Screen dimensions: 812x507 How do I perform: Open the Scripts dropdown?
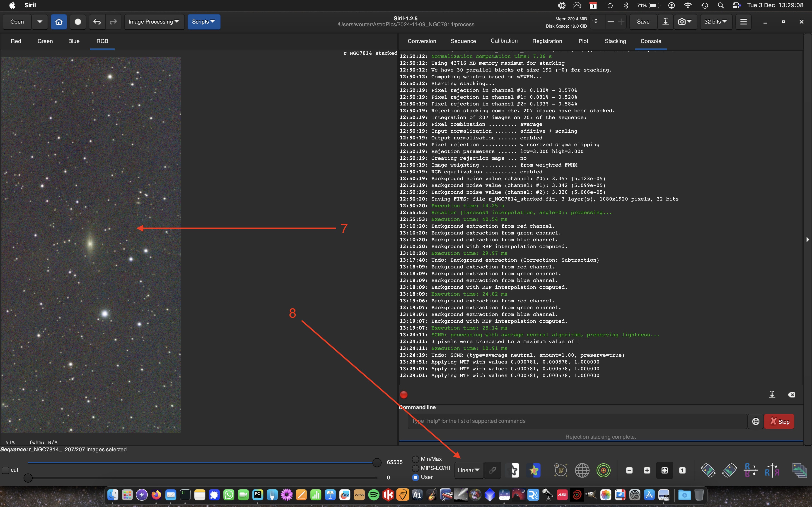coord(204,22)
